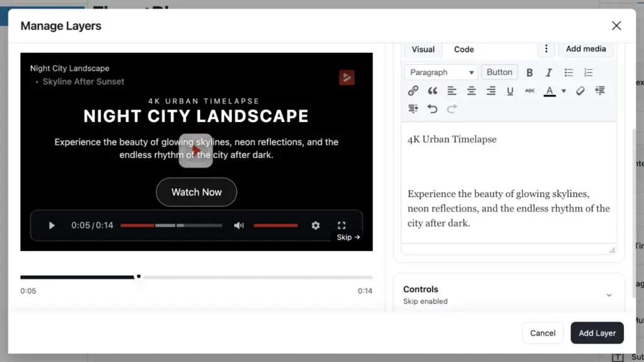Click the red logo icon in the video corner
This screenshot has height=362, width=644.
click(x=347, y=77)
